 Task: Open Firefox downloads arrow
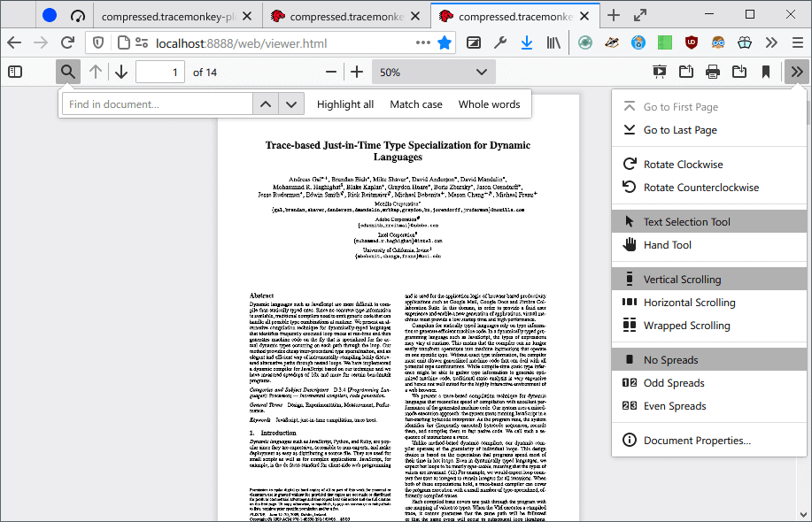pyautogui.click(x=527, y=43)
